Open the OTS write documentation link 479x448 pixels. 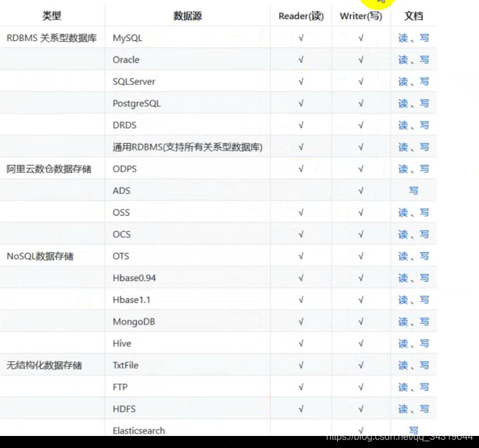424,256
